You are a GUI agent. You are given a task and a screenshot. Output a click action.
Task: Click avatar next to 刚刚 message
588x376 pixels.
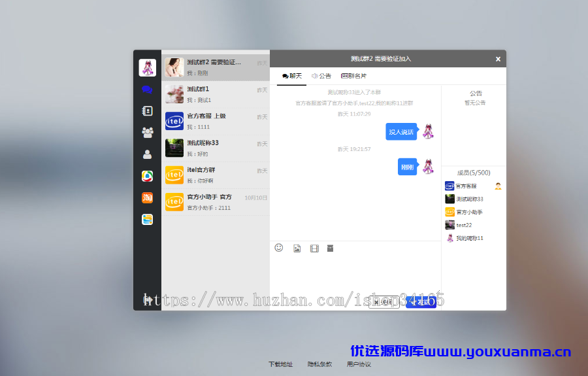(428, 167)
